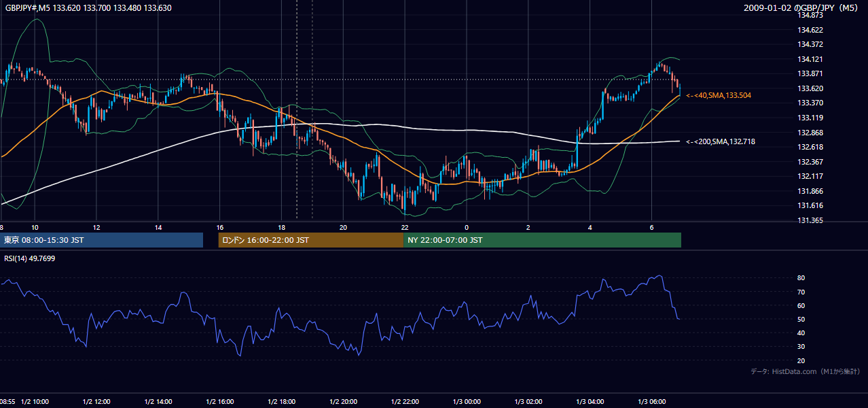The image size is (868, 408).
Task: Click the <--<200,SMA,132.718 label
Action: pyautogui.click(x=721, y=141)
